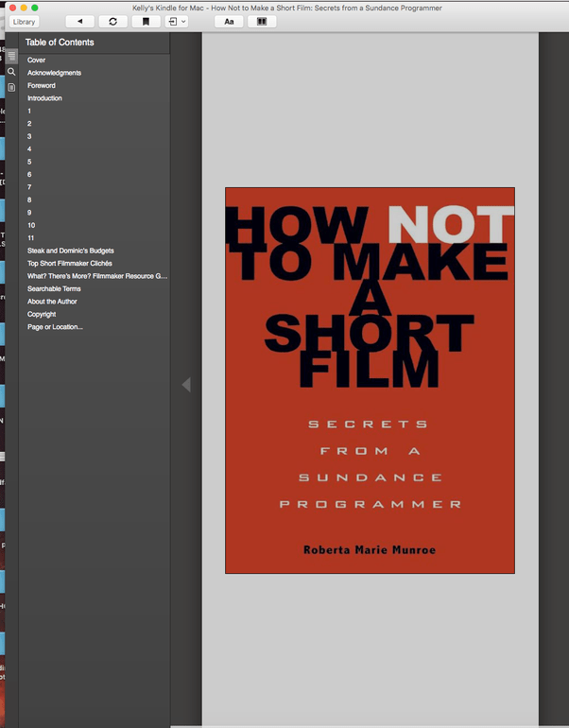Click the yellow minimize window button

pyautogui.click(x=24, y=8)
